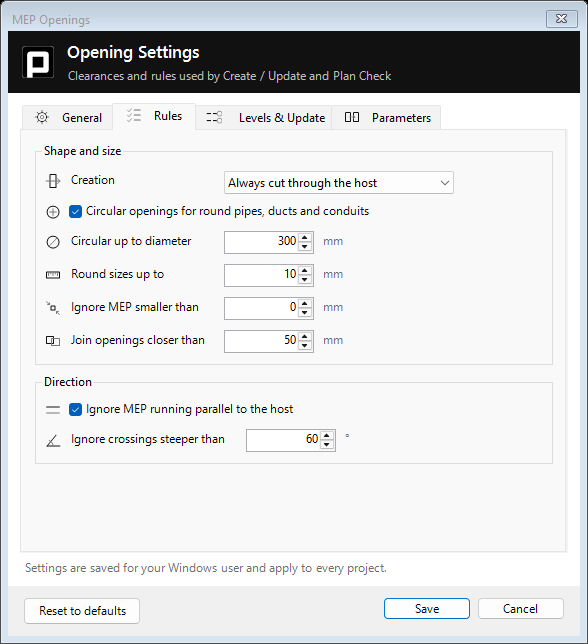Click Save button
Screen dimensions: 588x644
click(427, 608)
